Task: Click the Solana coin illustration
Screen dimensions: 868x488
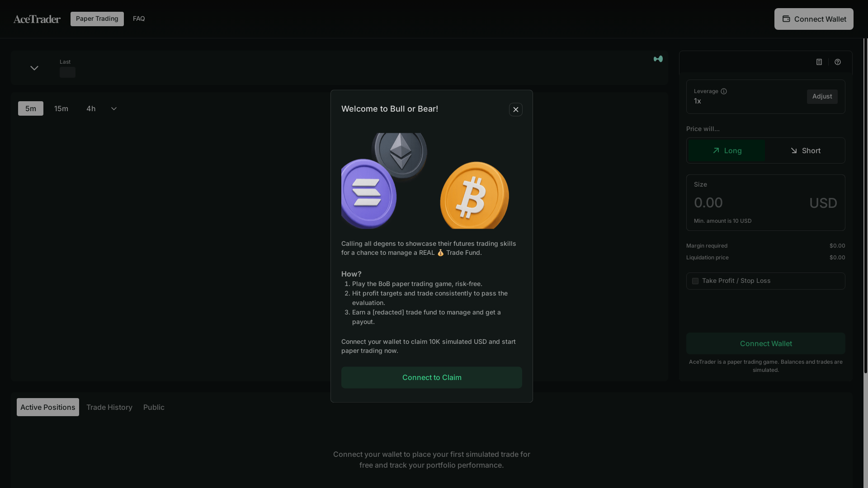Action: (x=368, y=193)
